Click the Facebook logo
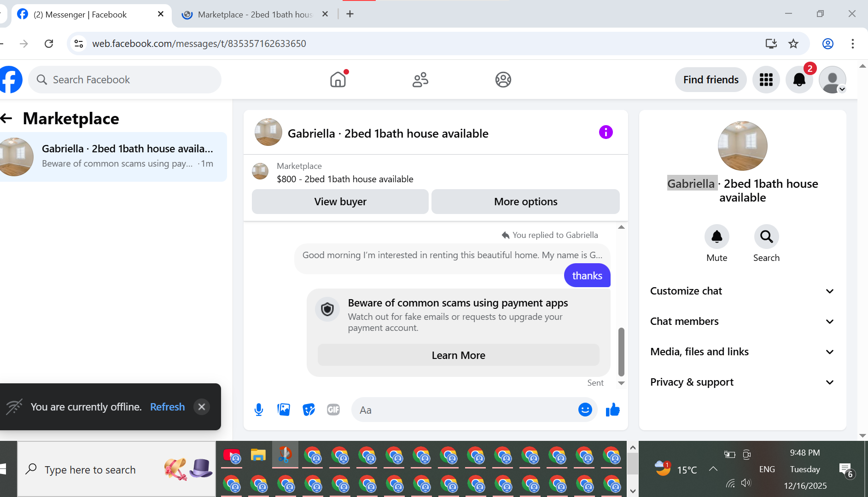 coord(10,80)
